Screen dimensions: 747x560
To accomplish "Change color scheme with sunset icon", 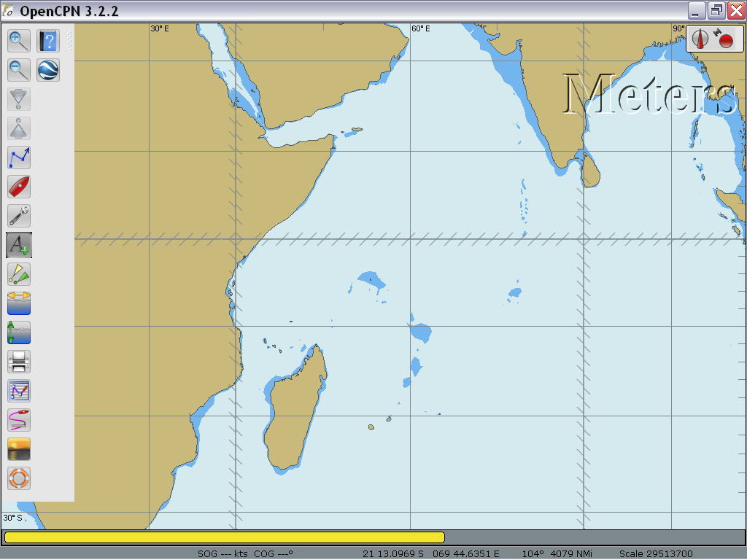I will 19,449.
